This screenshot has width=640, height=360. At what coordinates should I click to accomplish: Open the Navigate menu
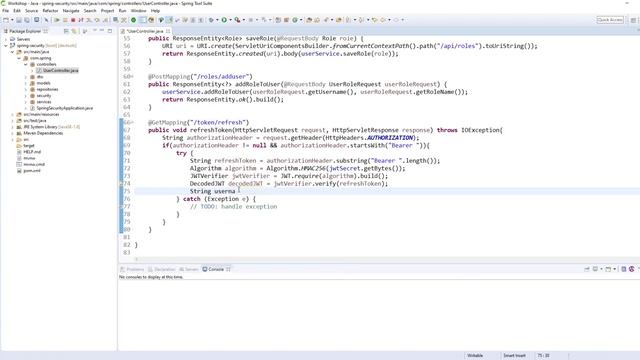pos(71,11)
